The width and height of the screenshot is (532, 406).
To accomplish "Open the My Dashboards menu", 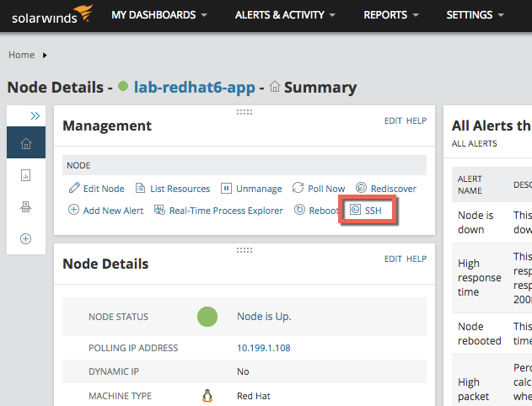I will [159, 15].
